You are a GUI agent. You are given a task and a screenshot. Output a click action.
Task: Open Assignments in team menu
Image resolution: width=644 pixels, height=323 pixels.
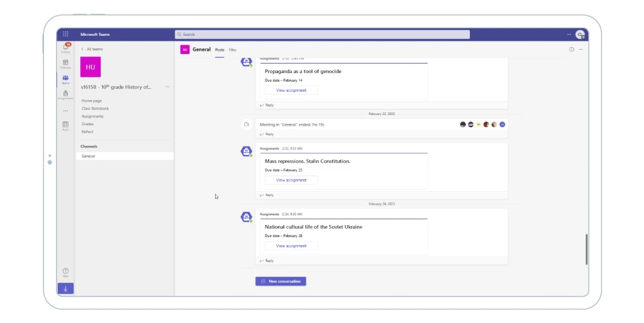click(92, 116)
